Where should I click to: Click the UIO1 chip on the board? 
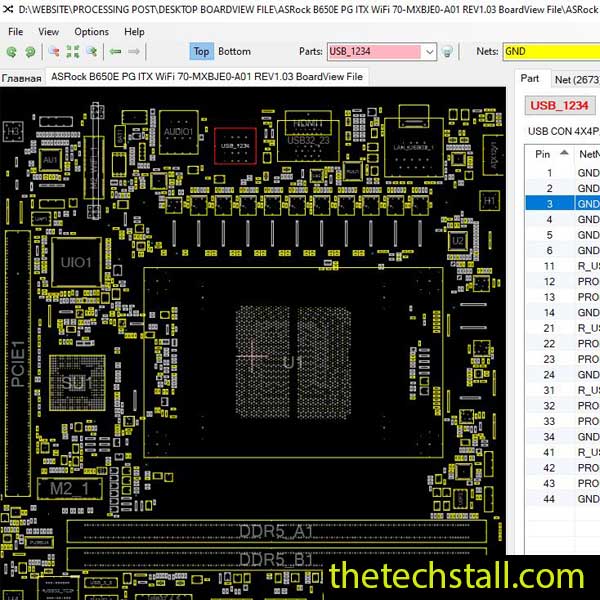pyautogui.click(x=76, y=262)
